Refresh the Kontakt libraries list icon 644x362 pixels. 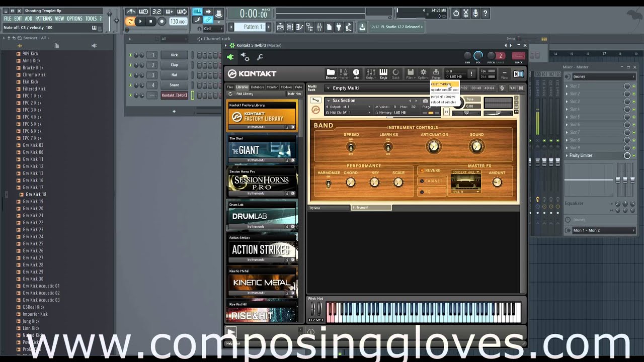[230, 94]
